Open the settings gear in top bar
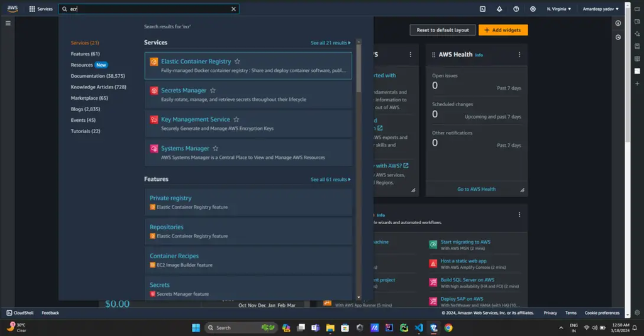The height and width of the screenshot is (336, 644). pos(533,9)
